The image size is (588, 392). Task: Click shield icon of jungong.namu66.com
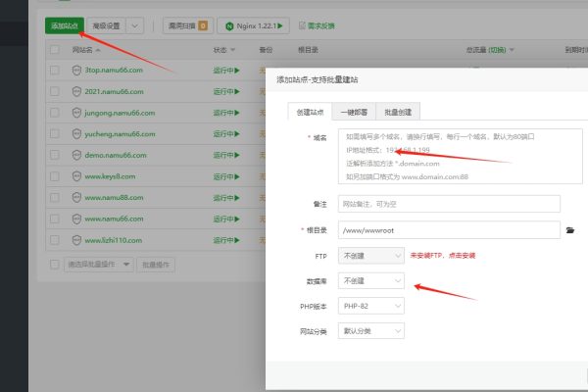pyautogui.click(x=76, y=113)
